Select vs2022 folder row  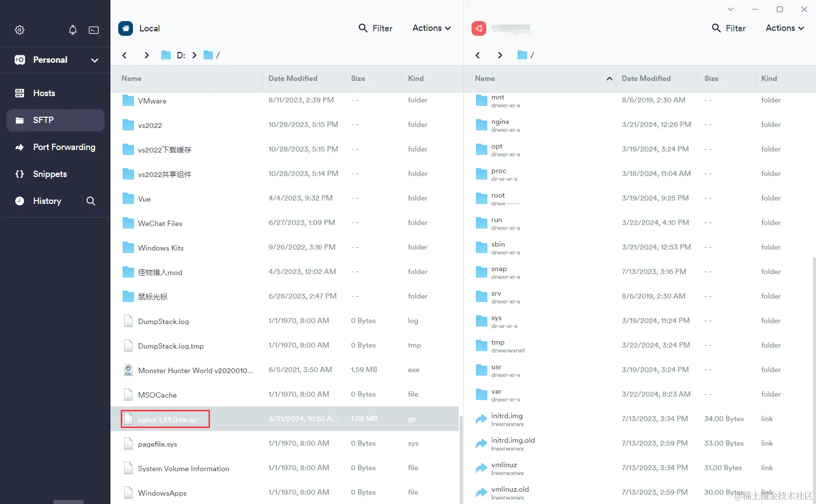pos(285,125)
